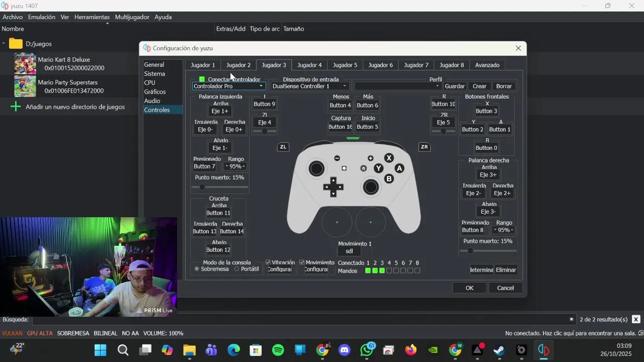Open the Windows Start menu
Screen dimensions: 644x362
(x=101, y=350)
